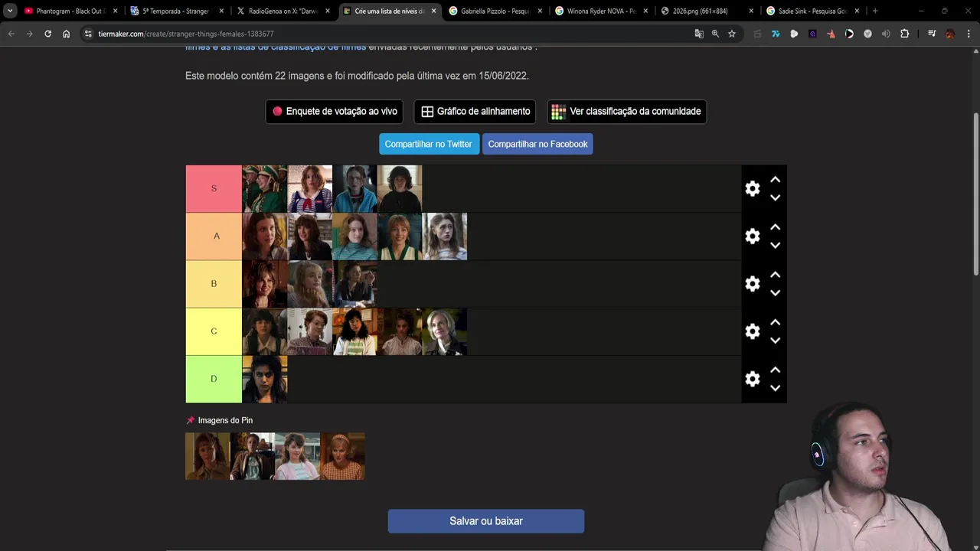Select last image in Imagens do Pin
The height and width of the screenshot is (551, 980).
pos(342,456)
